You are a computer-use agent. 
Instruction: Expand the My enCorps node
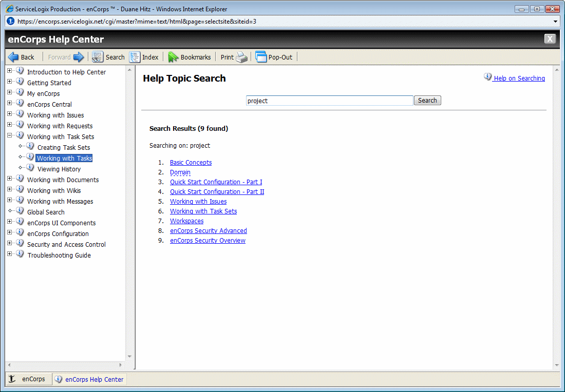pos(9,92)
